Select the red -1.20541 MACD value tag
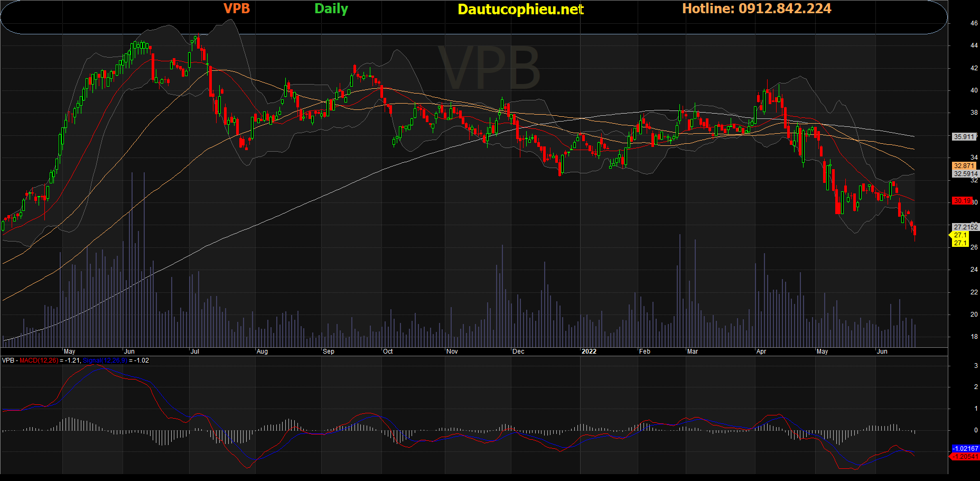The width and height of the screenshot is (980, 481). click(965, 457)
